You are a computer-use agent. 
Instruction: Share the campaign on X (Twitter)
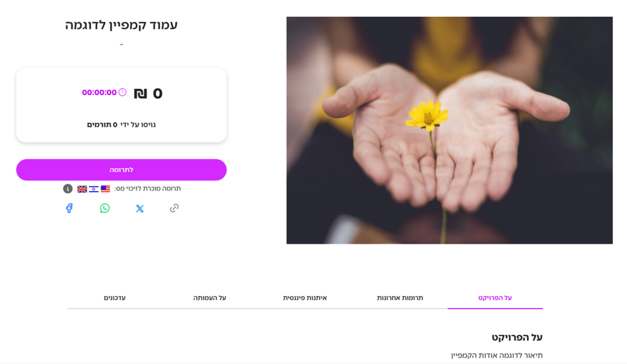(x=140, y=208)
